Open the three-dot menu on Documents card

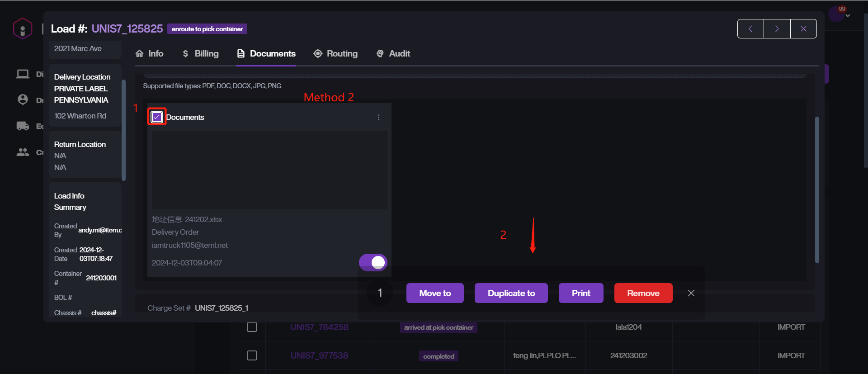pos(378,118)
